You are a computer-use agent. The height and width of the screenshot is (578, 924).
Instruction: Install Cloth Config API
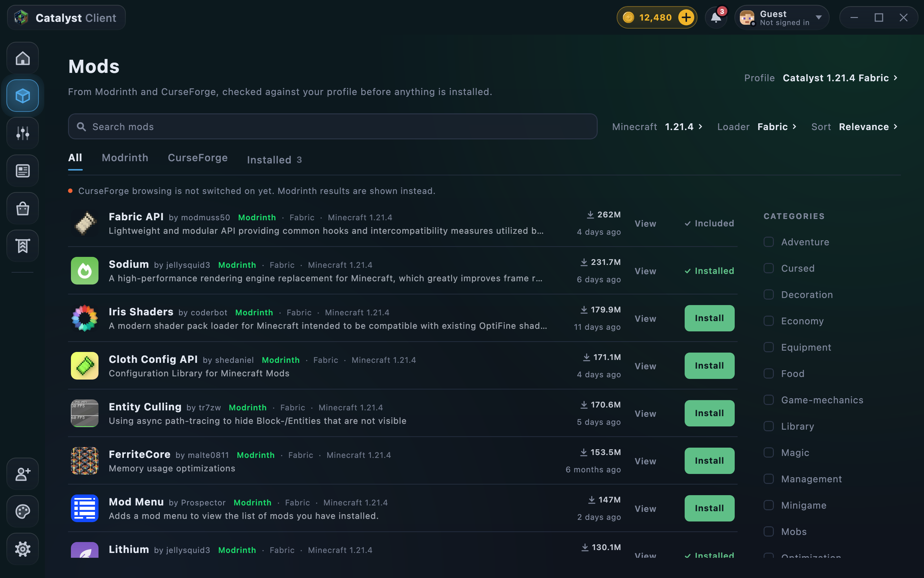point(709,366)
